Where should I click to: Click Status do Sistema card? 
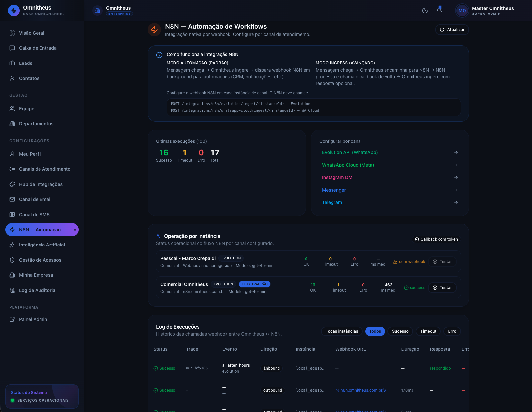point(42,397)
